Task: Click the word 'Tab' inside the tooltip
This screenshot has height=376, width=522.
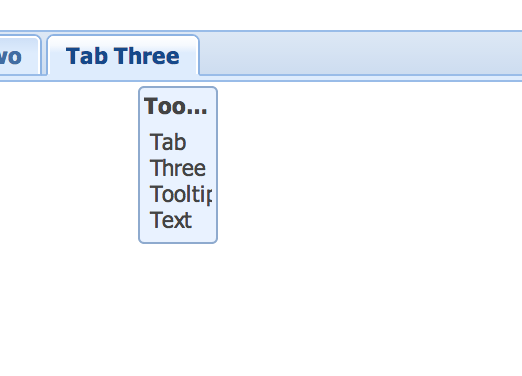Action: (x=168, y=142)
